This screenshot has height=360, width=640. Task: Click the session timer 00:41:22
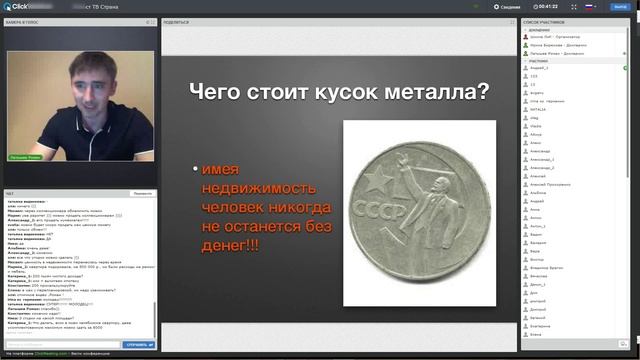[545, 7]
